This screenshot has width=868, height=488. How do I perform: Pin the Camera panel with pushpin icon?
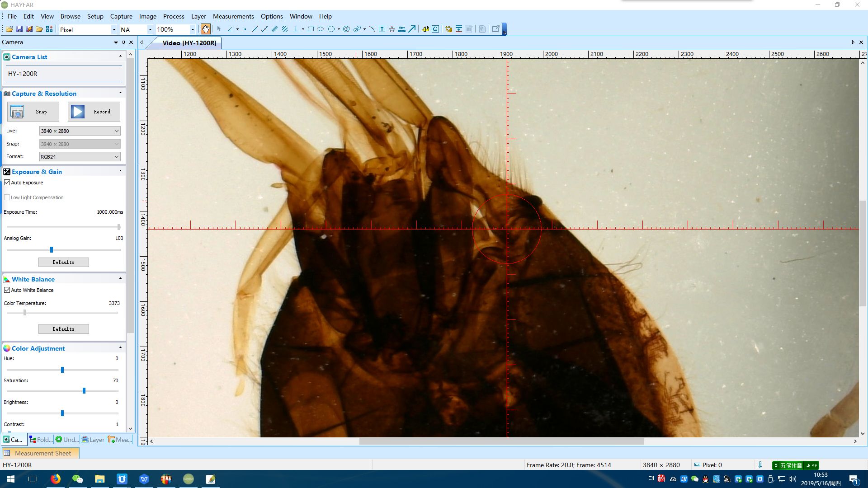coord(123,42)
